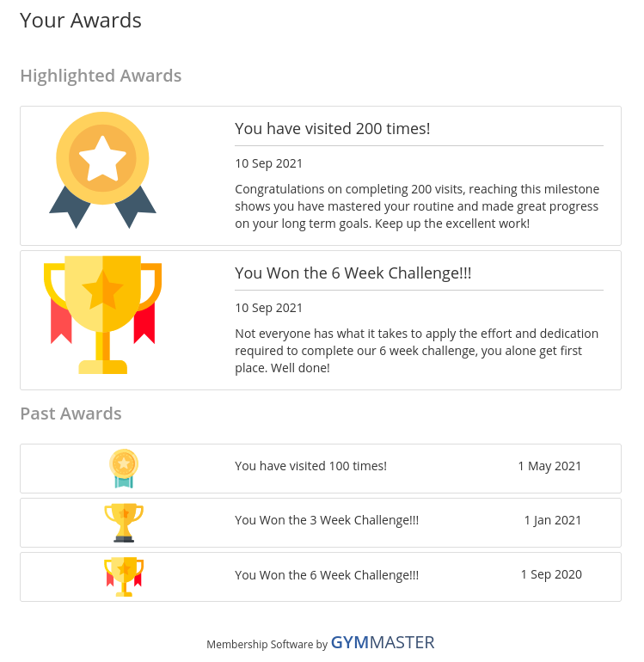Select the highlighted 'You Won the 6 Week Challenge!!!' heading
Viewport: 644px width, 662px height.
(x=353, y=273)
